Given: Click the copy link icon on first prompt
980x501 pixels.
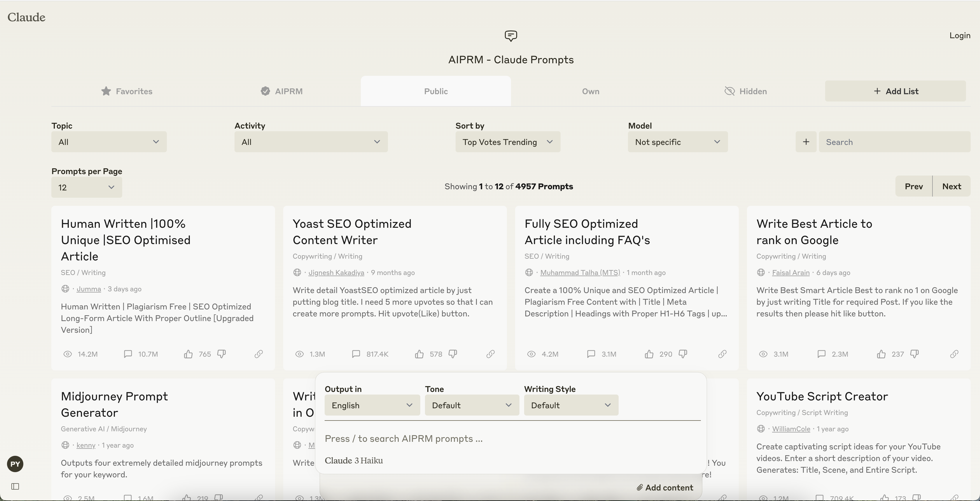Looking at the screenshot, I should coord(258,354).
